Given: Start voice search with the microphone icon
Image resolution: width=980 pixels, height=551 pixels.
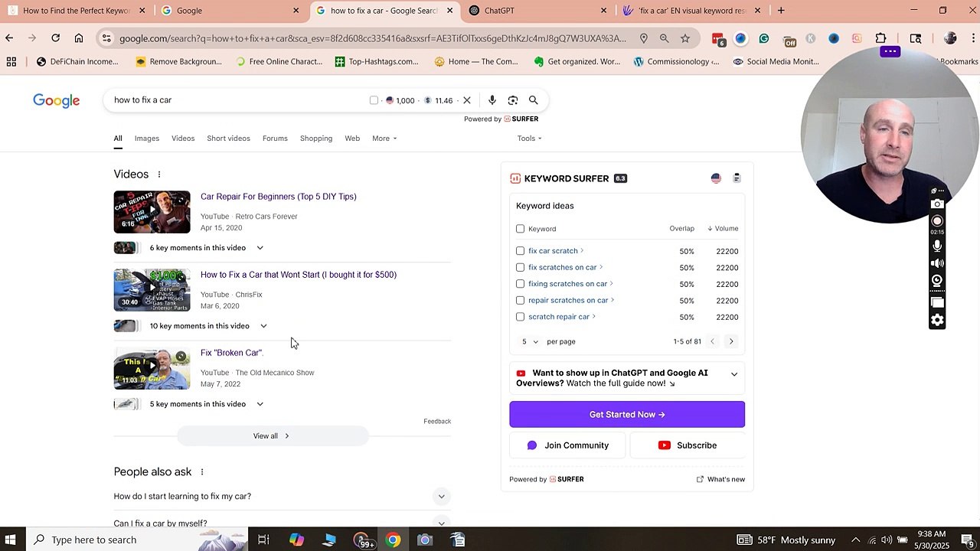Looking at the screenshot, I should coord(492,100).
